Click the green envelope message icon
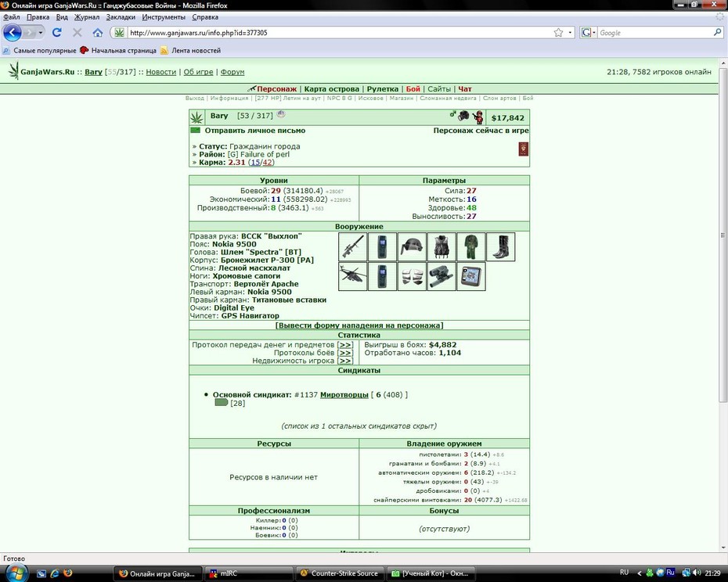Screen dimensions: 728x582 (196, 131)
